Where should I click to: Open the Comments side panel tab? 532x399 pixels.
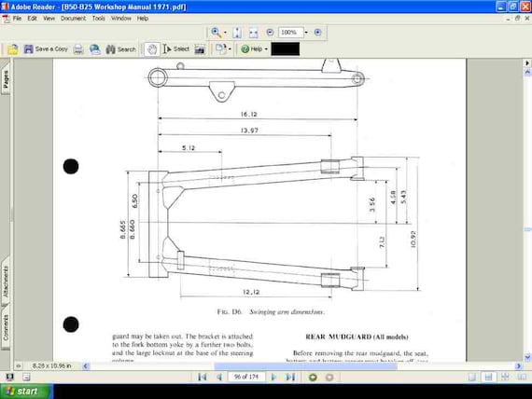[x=6, y=327]
